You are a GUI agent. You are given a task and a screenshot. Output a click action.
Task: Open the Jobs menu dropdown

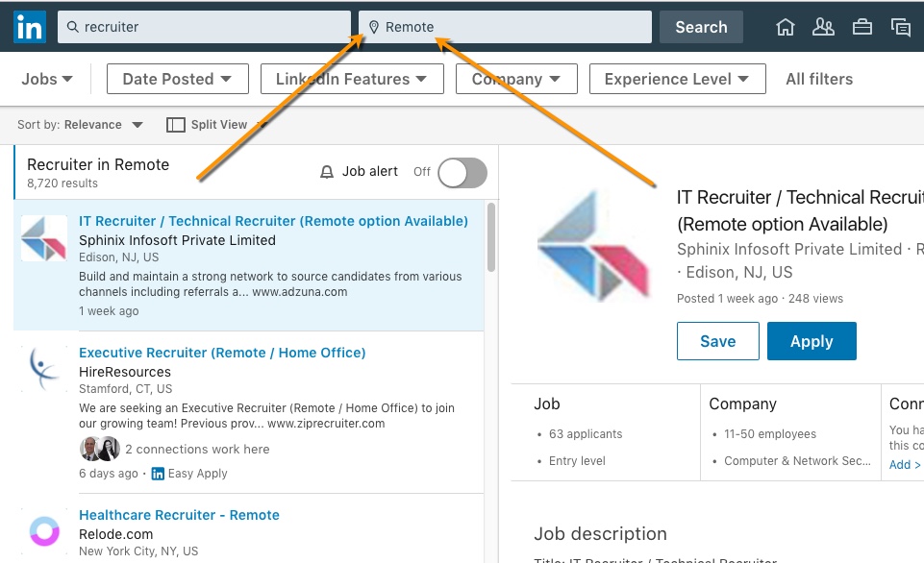pos(47,79)
